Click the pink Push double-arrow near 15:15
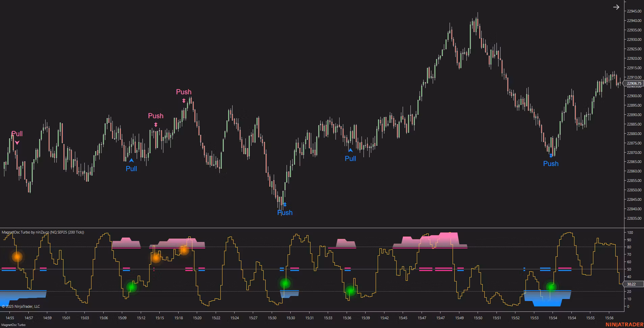644x328 pixels. click(x=156, y=125)
